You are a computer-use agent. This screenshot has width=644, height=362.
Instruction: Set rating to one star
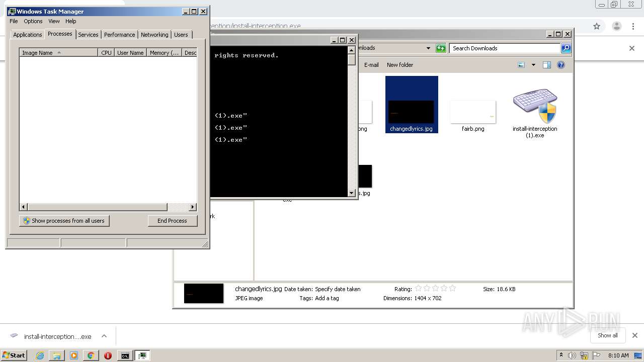coord(419,289)
